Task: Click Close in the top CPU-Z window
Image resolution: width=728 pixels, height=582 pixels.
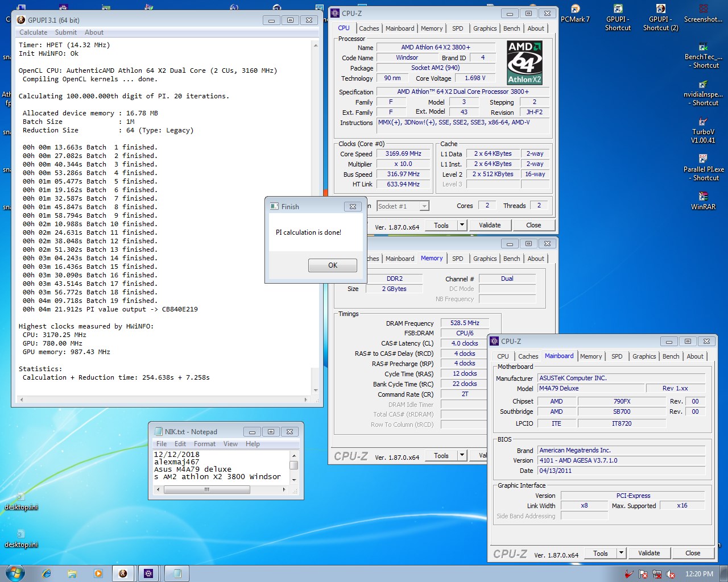Action: (533, 225)
